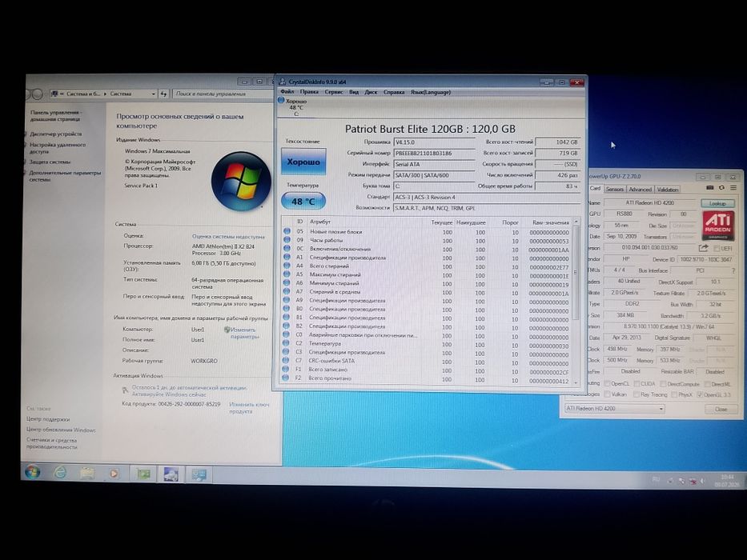The width and height of the screenshot is (747, 560).
Task: Click status circle of attribute C2 Температура
Action: click(x=286, y=343)
